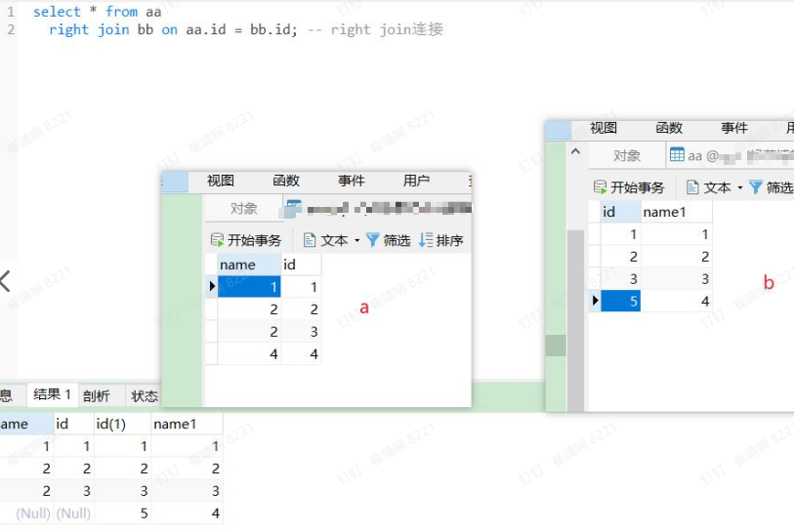This screenshot has width=794, height=532.
Task: Click Filter funnel icon in window b
Action: pos(755,187)
